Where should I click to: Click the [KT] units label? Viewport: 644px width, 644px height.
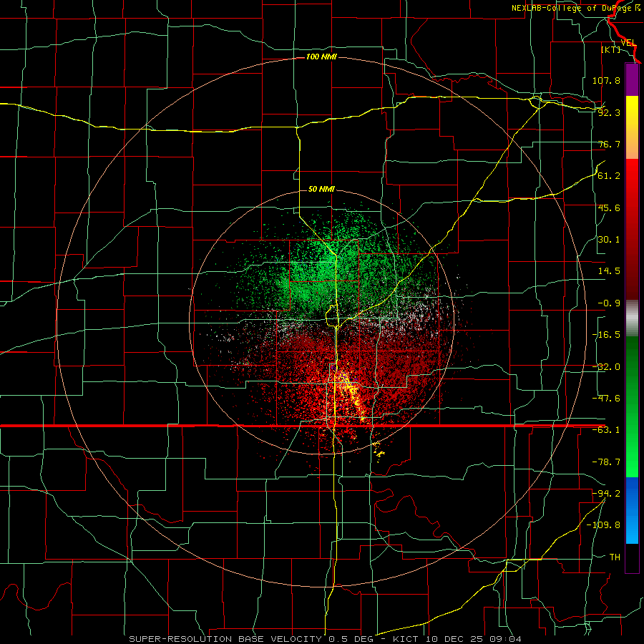click(611, 49)
